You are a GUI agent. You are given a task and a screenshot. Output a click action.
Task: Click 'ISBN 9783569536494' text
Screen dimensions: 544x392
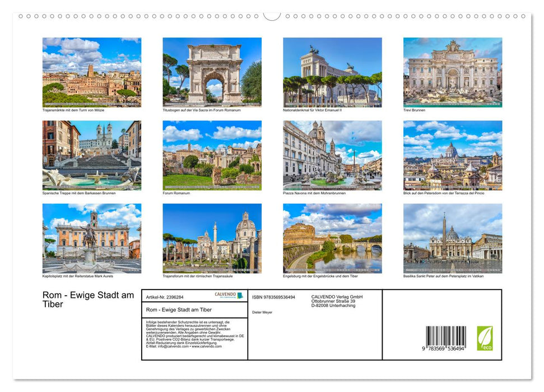[274, 297]
